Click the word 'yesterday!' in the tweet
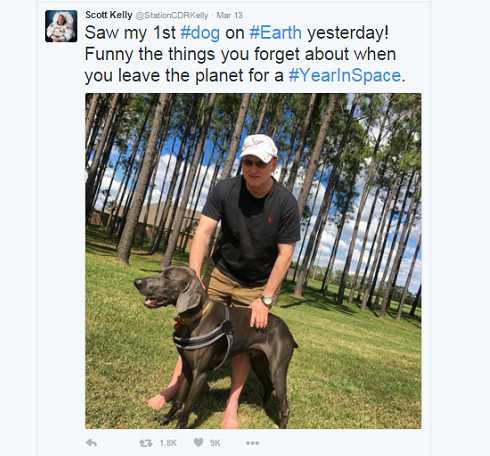490x456 pixels. tap(348, 33)
